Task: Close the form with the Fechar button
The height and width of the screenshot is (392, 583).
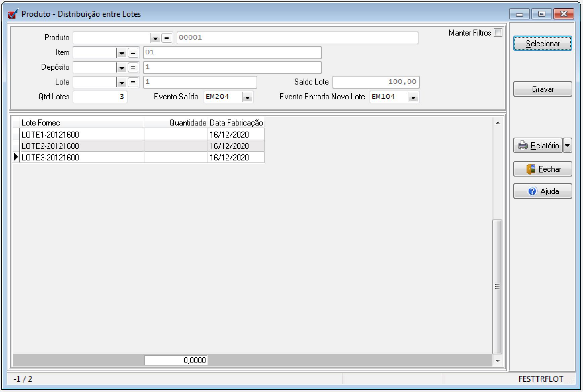Action: pyautogui.click(x=542, y=169)
